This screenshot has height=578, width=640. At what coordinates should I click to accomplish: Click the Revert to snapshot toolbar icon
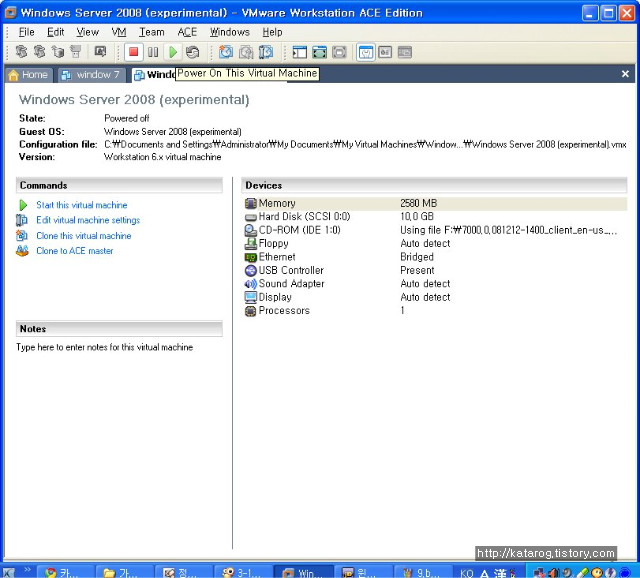[x=246, y=52]
